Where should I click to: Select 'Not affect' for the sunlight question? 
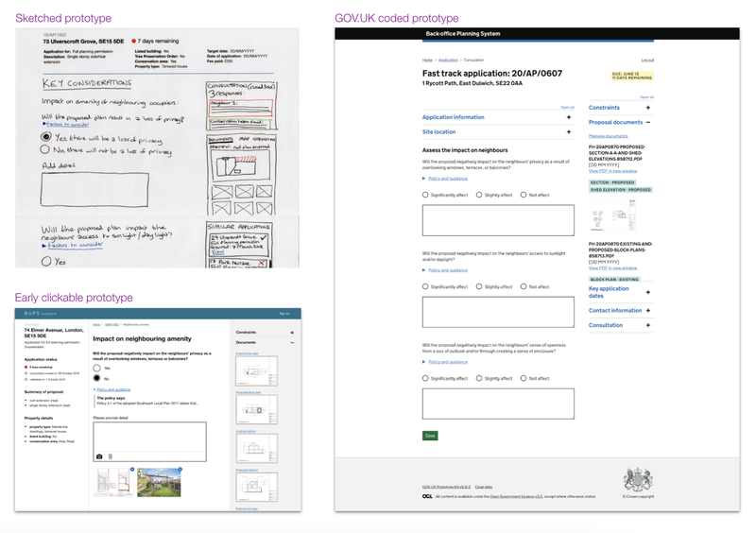(x=524, y=286)
